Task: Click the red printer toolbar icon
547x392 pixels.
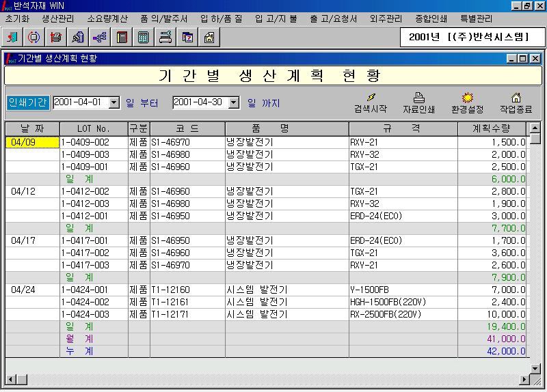Action: [56, 37]
